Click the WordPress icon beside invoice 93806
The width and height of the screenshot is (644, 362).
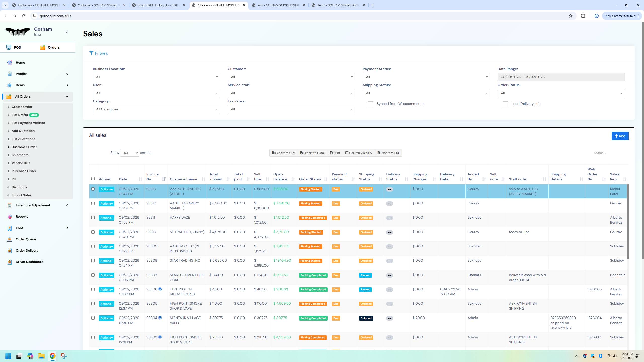(160, 289)
